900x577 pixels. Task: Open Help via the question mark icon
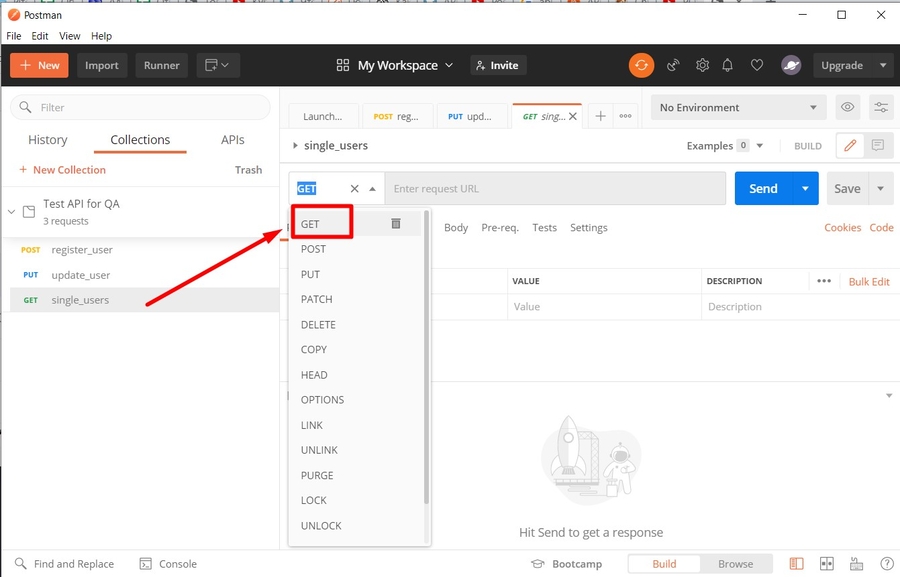click(x=885, y=563)
